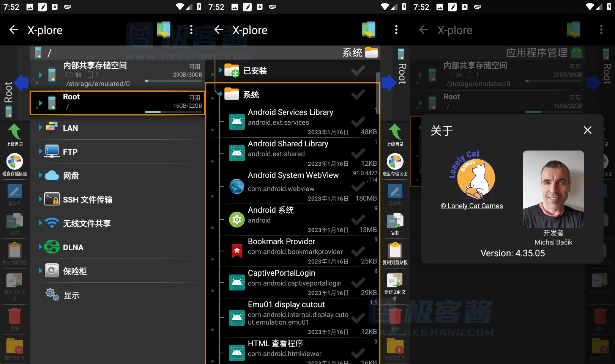This screenshot has height=364, width=615.
Task: Open the 显示 settings gears entry
Action: coord(118,295)
